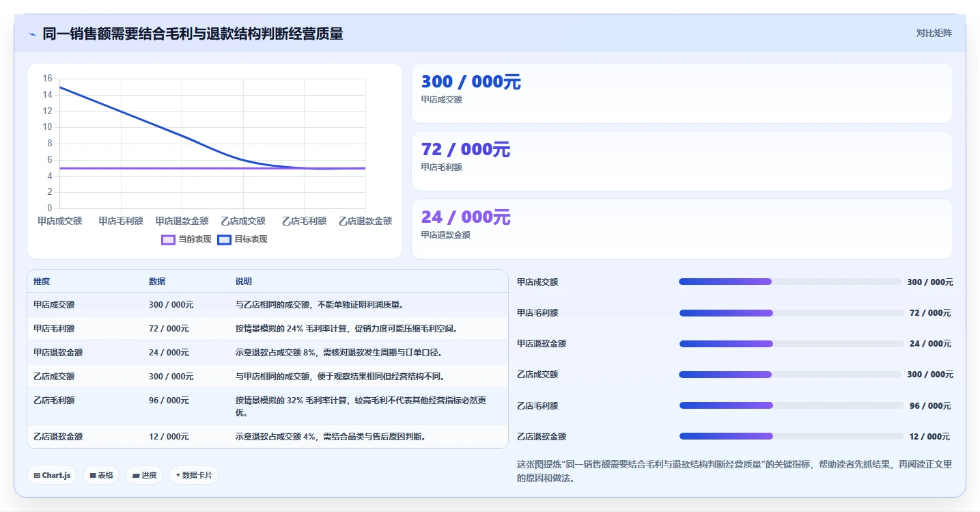
Task: Click the 乙店退款金额 progress bar
Action: 792,436
